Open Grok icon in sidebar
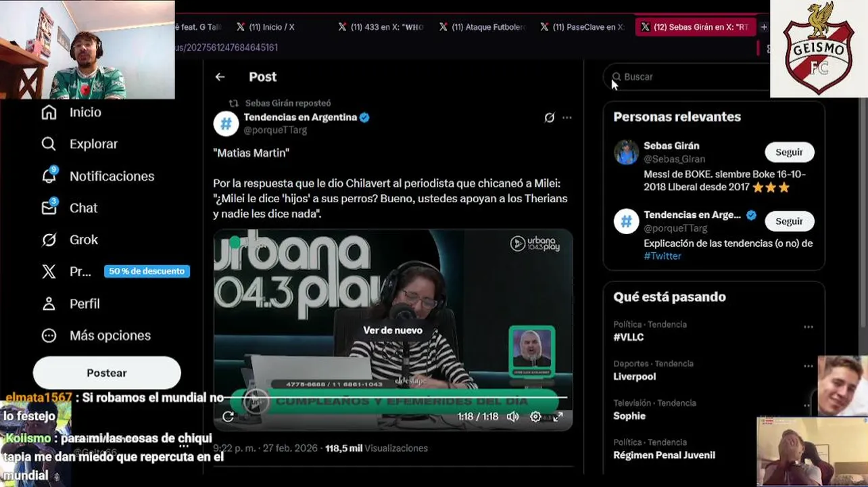 [49, 239]
